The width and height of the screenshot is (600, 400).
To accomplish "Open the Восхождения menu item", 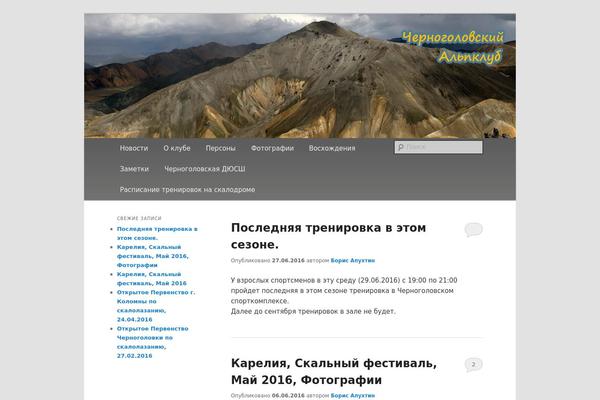I will (332, 148).
